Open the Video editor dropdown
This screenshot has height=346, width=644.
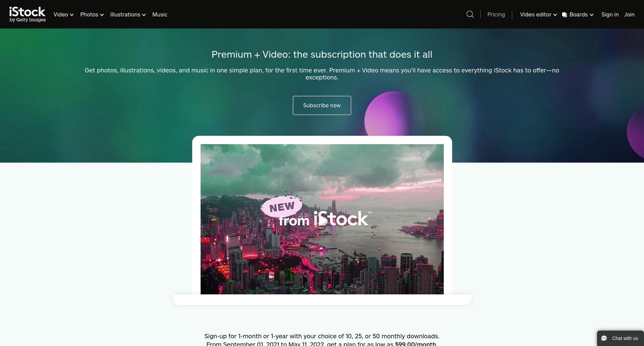click(x=538, y=14)
